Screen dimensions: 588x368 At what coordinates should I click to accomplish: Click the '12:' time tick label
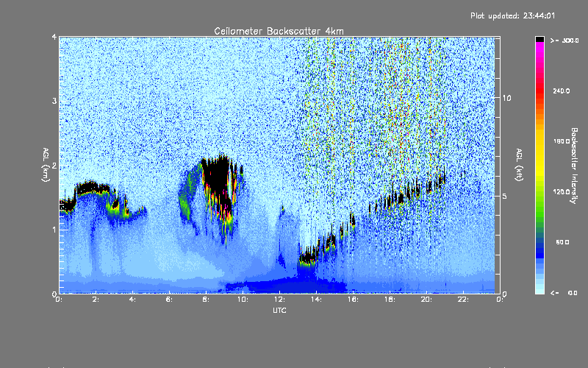pyautogui.click(x=279, y=300)
